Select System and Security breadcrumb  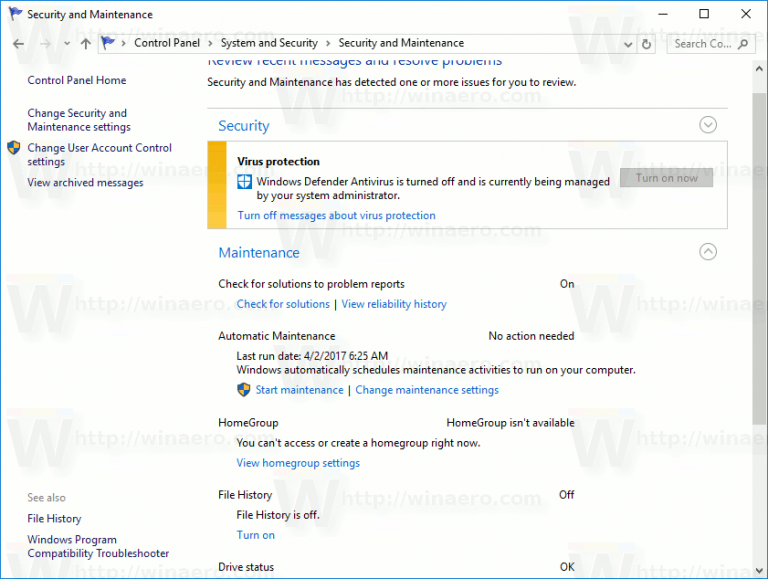click(269, 43)
